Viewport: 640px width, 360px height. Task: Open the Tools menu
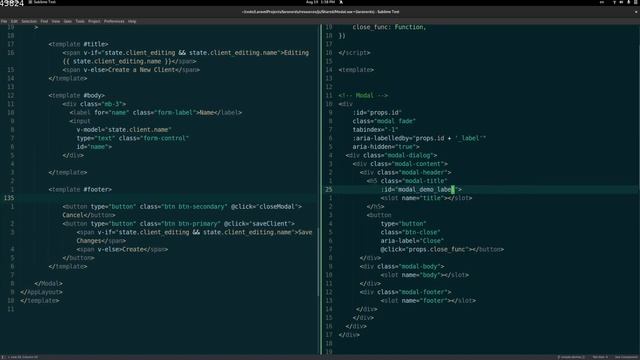point(80,21)
